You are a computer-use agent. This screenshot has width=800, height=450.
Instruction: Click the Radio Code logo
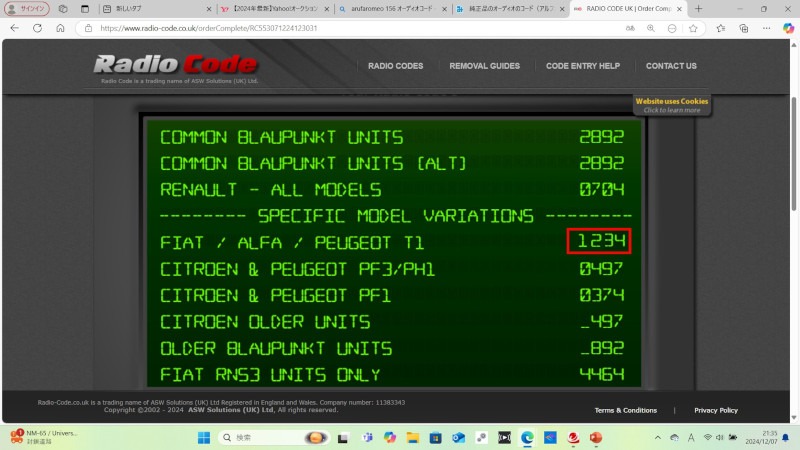point(176,64)
